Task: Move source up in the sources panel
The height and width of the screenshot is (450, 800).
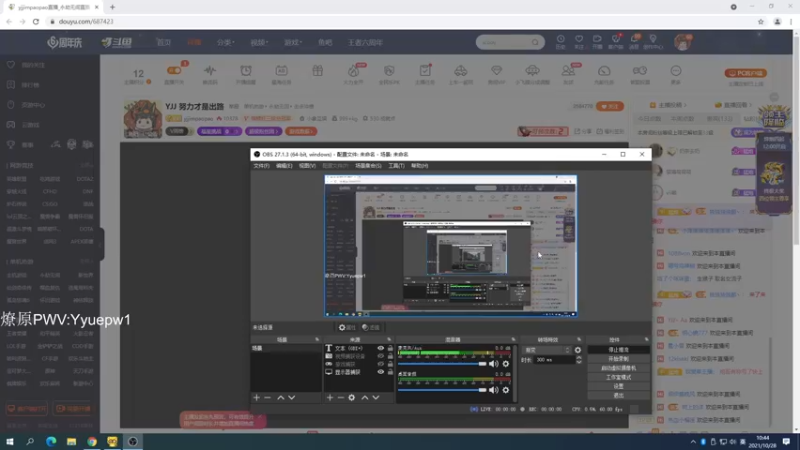Action: 365,397
